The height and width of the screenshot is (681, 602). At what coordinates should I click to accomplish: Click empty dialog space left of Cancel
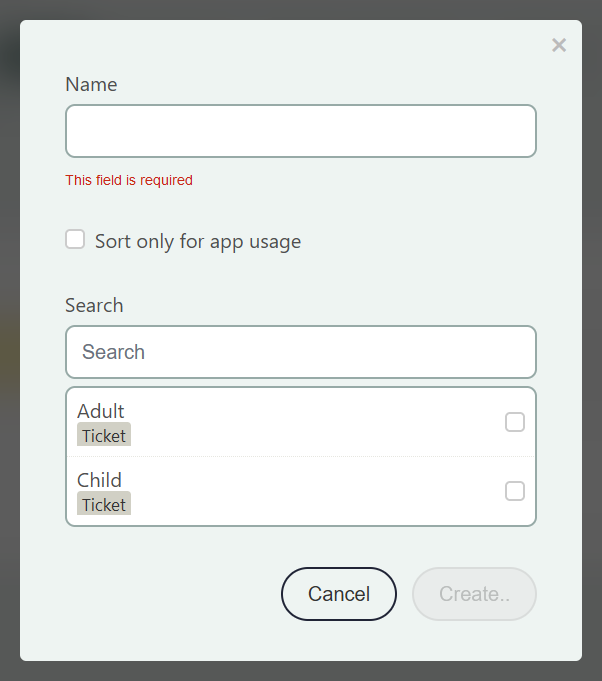coord(160,594)
